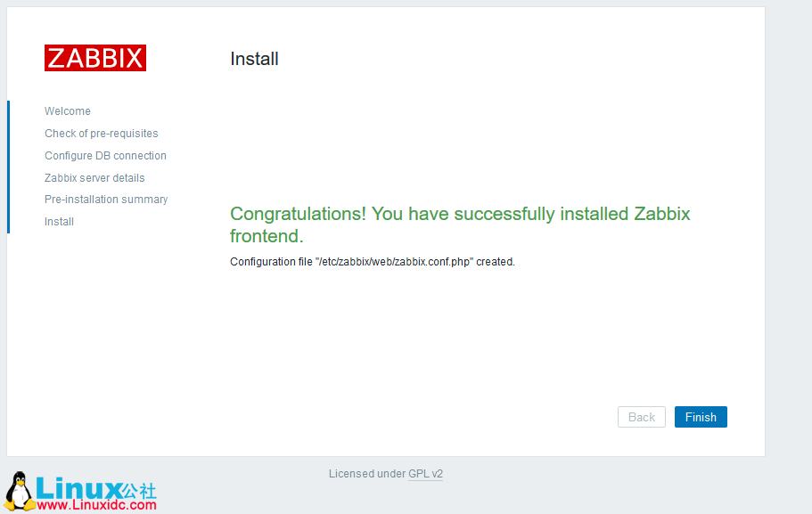
Task: Click the zabbix.conf.php configuration path text
Action: (372, 261)
